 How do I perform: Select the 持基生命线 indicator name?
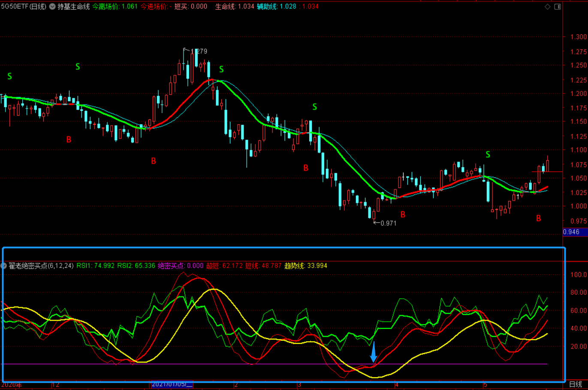click(74, 6)
